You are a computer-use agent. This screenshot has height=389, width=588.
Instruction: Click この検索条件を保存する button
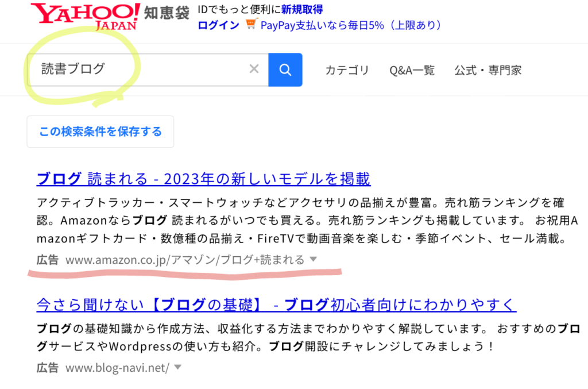point(100,132)
